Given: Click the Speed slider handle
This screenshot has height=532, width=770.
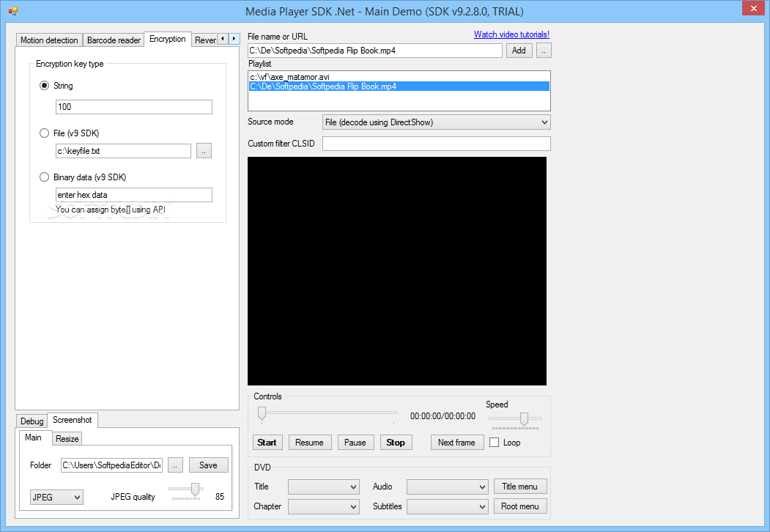Looking at the screenshot, I should (x=524, y=419).
